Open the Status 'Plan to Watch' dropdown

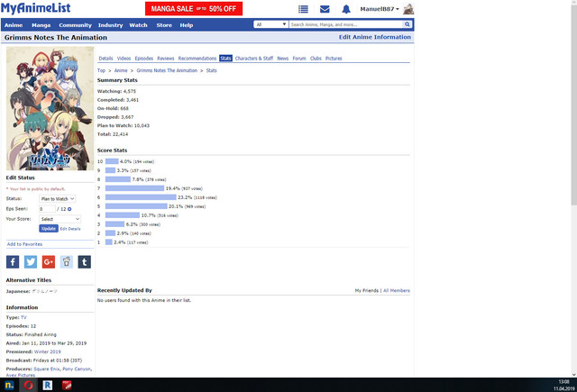57,198
